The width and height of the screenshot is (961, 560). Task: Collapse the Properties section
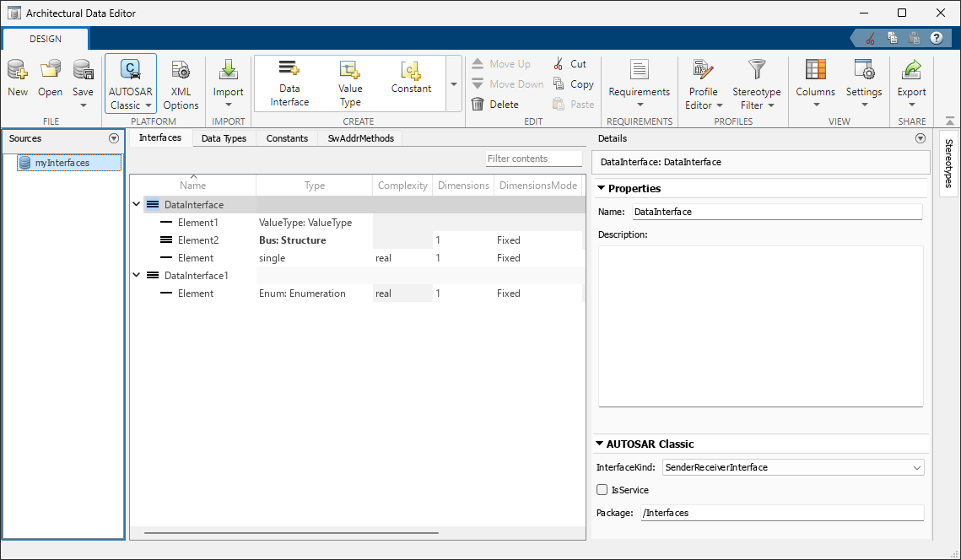pos(602,189)
